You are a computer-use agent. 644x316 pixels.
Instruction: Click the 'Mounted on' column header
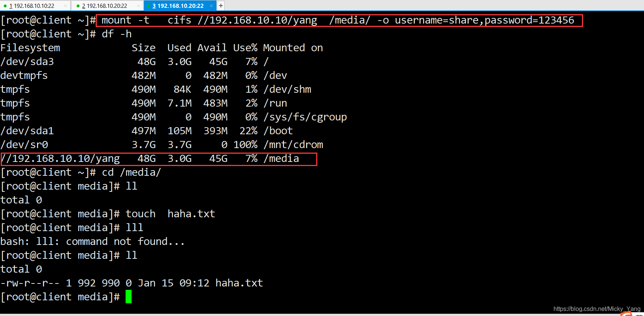point(293,48)
